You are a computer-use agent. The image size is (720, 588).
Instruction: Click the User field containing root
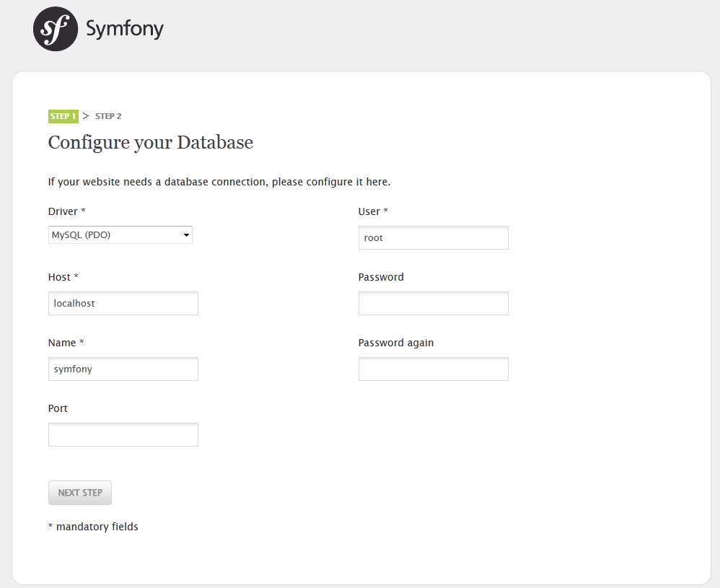pyautogui.click(x=433, y=238)
